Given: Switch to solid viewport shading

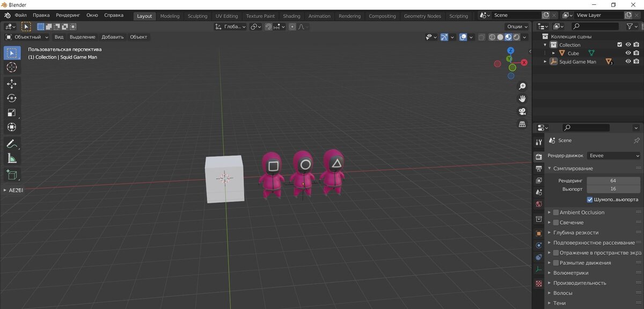Looking at the screenshot, I should click(500, 37).
